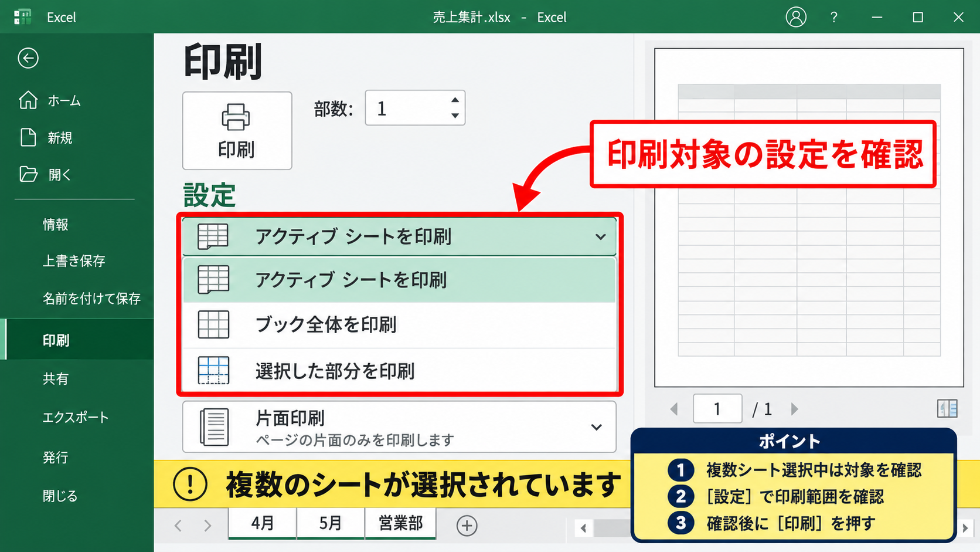Click 名前を付けて保存 in the sidebar
Viewport: 980px width, 552px height.
click(91, 299)
